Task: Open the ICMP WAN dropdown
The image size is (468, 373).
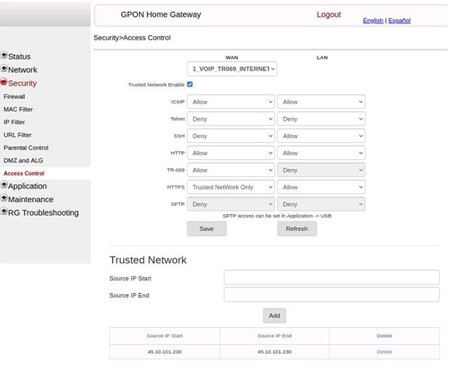Action: [x=231, y=102]
